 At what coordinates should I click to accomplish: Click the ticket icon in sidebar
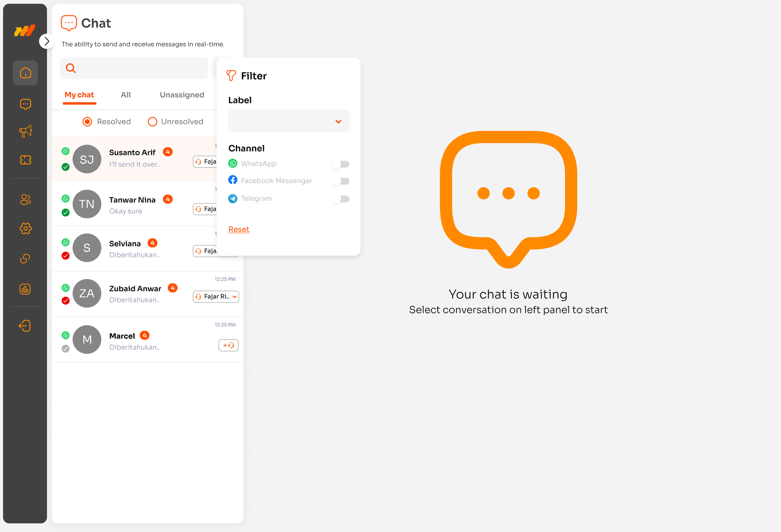[25, 160]
